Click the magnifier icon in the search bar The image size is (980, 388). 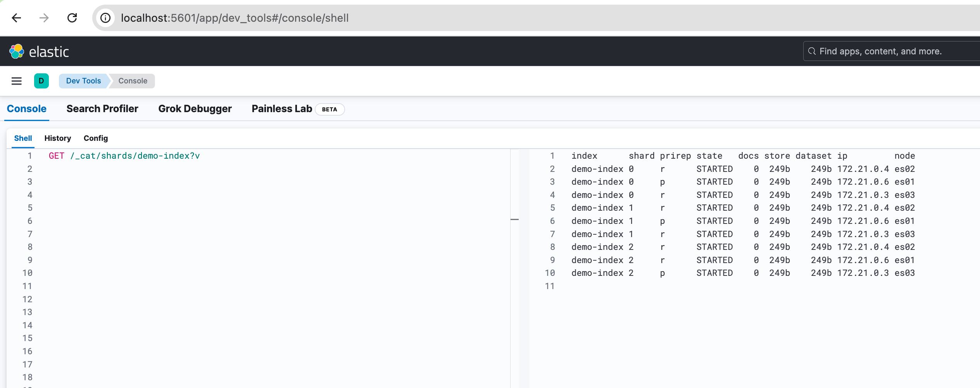pos(812,51)
